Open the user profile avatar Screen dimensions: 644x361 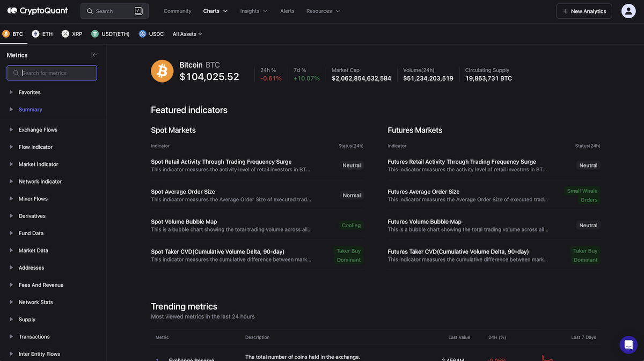(628, 11)
